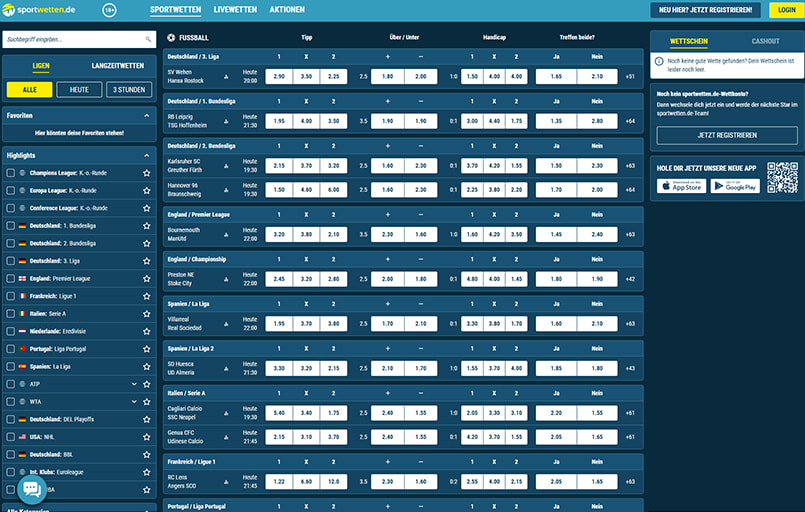Check the Spanien La Liga checkbox
805x512 pixels.
point(10,367)
